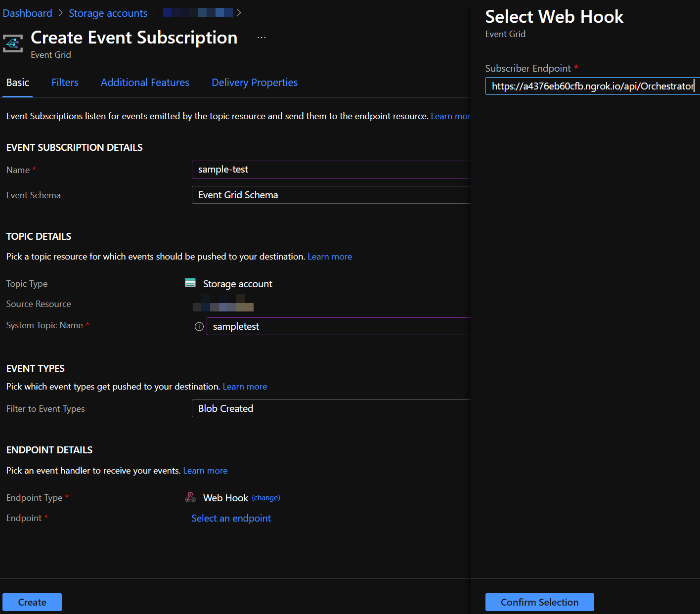Click the Subscriber Endpoint label

528,68
